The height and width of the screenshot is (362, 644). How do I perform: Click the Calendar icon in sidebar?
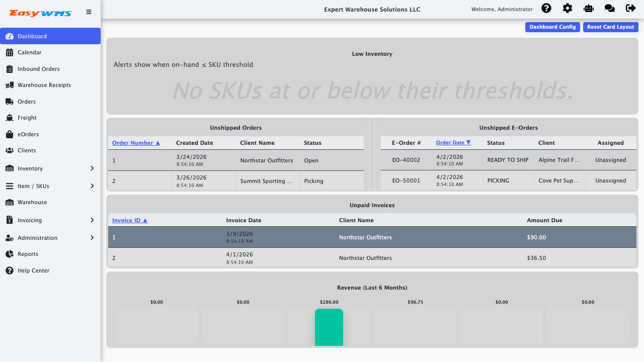coord(10,52)
